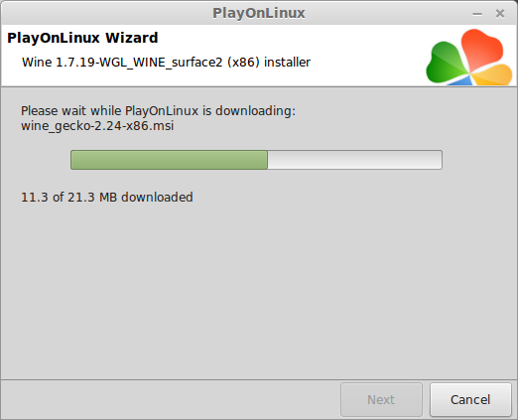This screenshot has width=518, height=420.
Task: Click the red petal of the logo
Action: 482,48
